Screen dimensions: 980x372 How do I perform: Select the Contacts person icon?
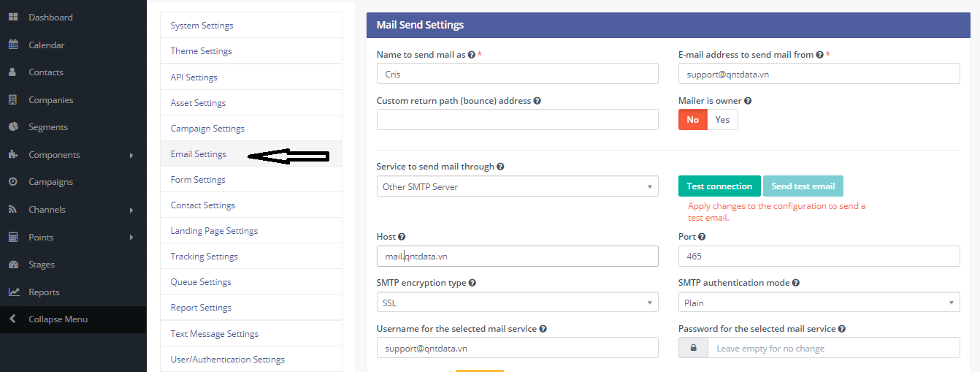(x=13, y=72)
